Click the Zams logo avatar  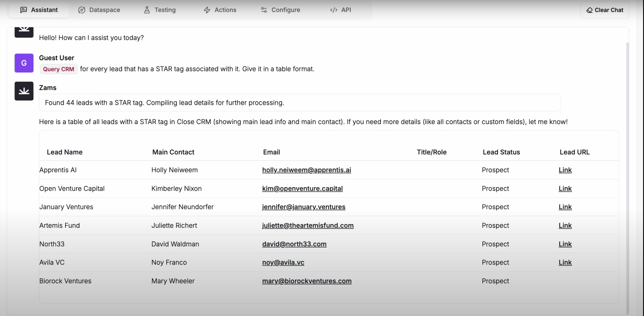[x=24, y=91]
